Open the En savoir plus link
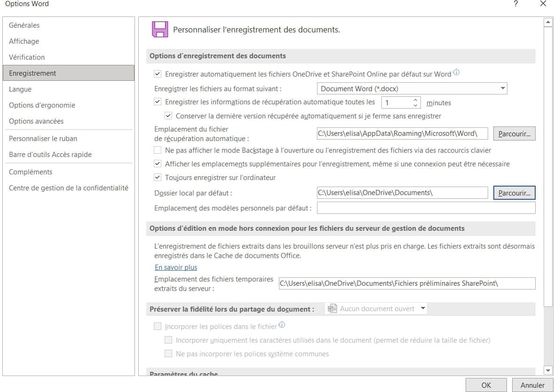 [176, 267]
